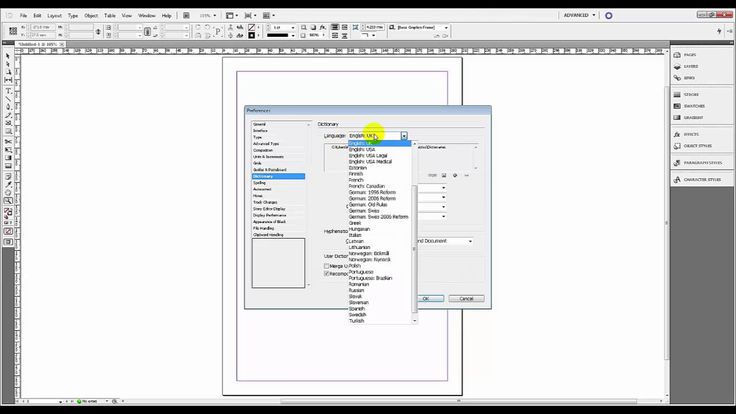The width and height of the screenshot is (736, 414).
Task: Select the Pencil tool
Action: (8, 115)
